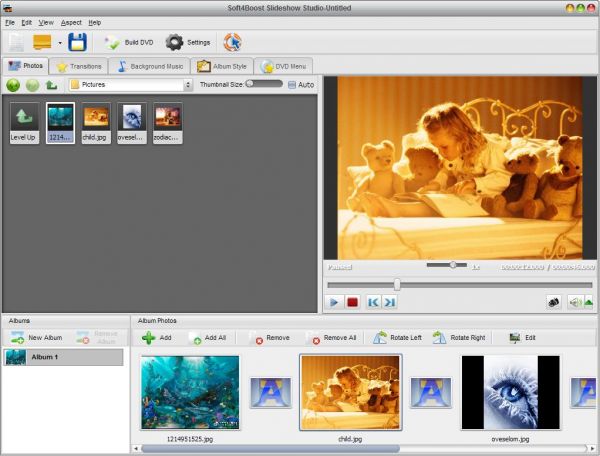Screen dimensions: 600x456
Task: Toggle the Auto thumbnail size checkbox
Action: coord(292,85)
